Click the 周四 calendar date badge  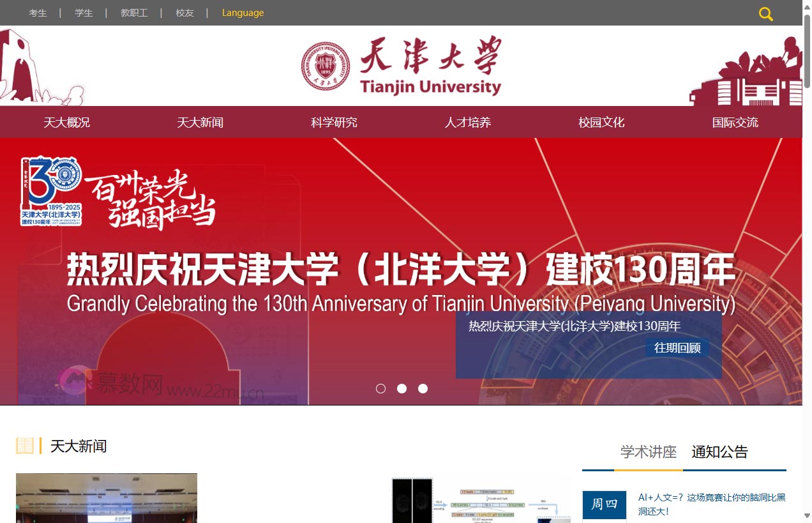604,504
